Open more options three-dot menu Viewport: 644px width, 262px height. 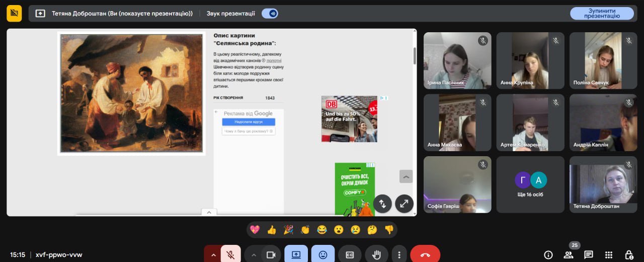tap(399, 254)
